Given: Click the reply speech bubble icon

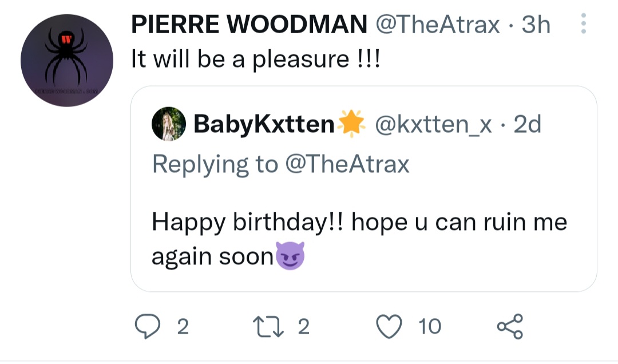Looking at the screenshot, I should coord(148,326).
